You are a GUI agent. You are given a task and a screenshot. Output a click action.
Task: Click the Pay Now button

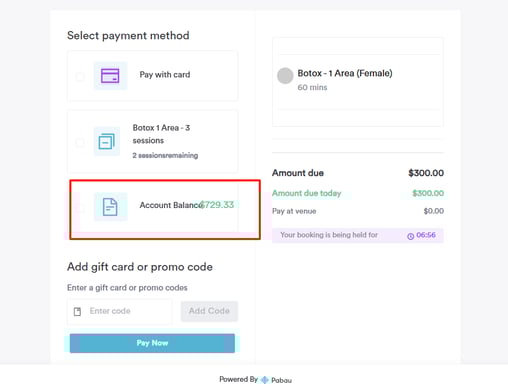152,343
